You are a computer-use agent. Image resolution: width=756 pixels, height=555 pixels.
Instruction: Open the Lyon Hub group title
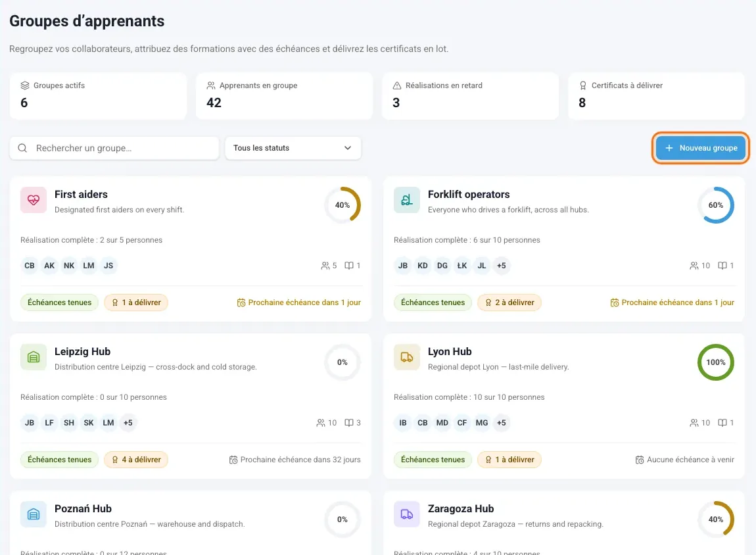450,352
